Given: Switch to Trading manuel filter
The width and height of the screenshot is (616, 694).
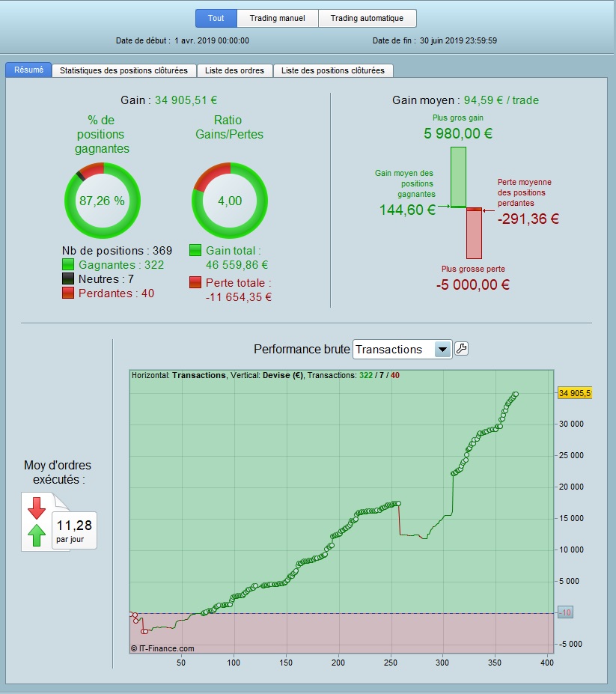Looking at the screenshot, I should pyautogui.click(x=278, y=18).
